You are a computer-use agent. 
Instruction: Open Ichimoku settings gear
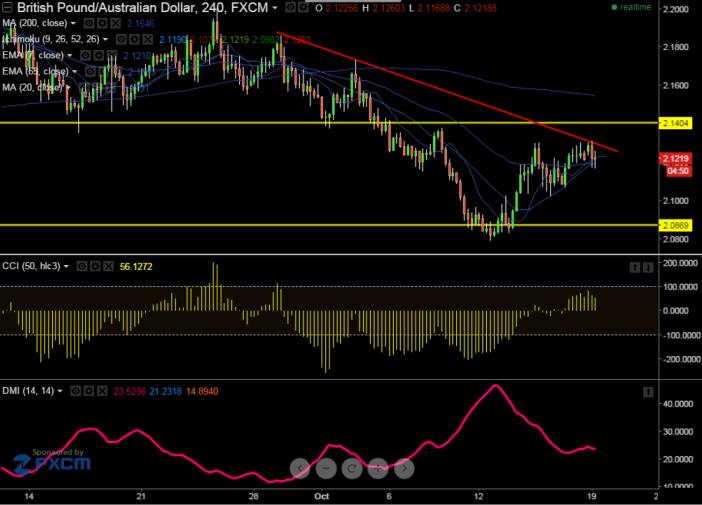pyautogui.click(x=134, y=39)
